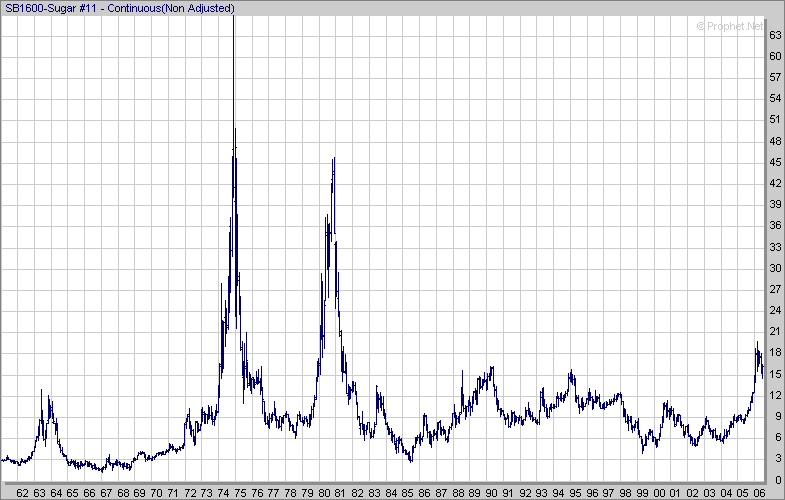Click the top of the 1980 price spike
Screen dimensions: 785x500
click(x=334, y=159)
